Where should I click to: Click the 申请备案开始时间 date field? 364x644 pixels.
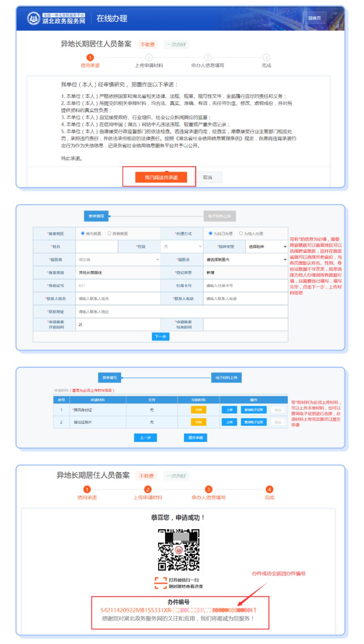coord(118,324)
